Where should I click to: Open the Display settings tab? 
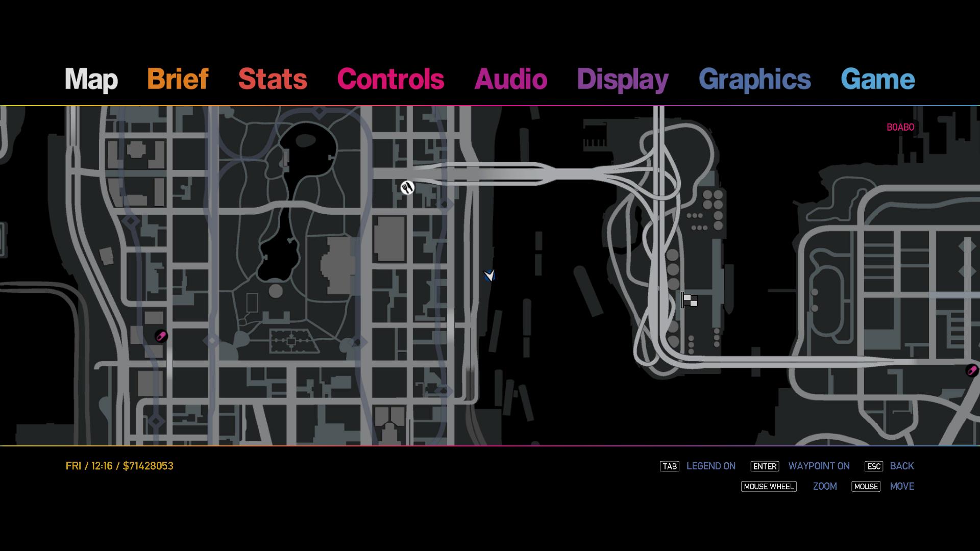[622, 80]
